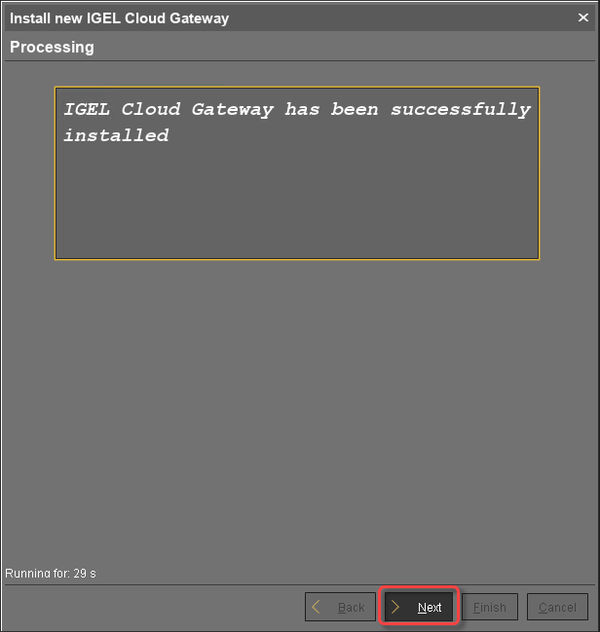Cancel the gateway installation wizard

pos(557,607)
